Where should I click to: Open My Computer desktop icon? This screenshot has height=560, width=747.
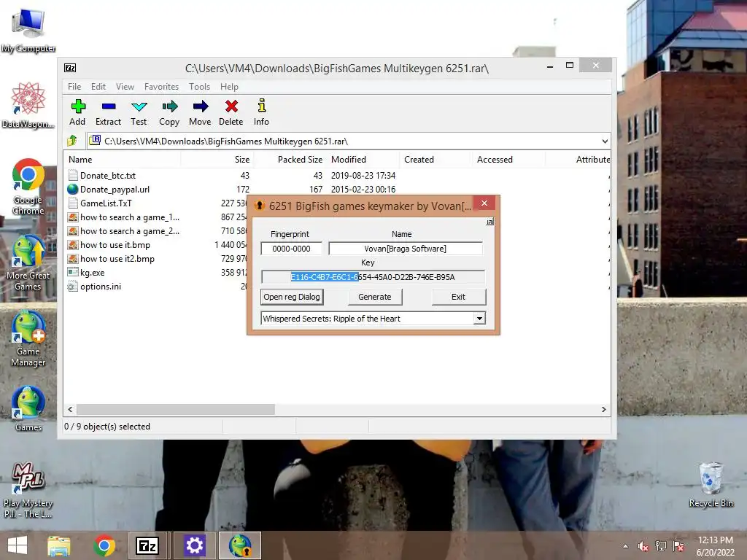[28, 29]
